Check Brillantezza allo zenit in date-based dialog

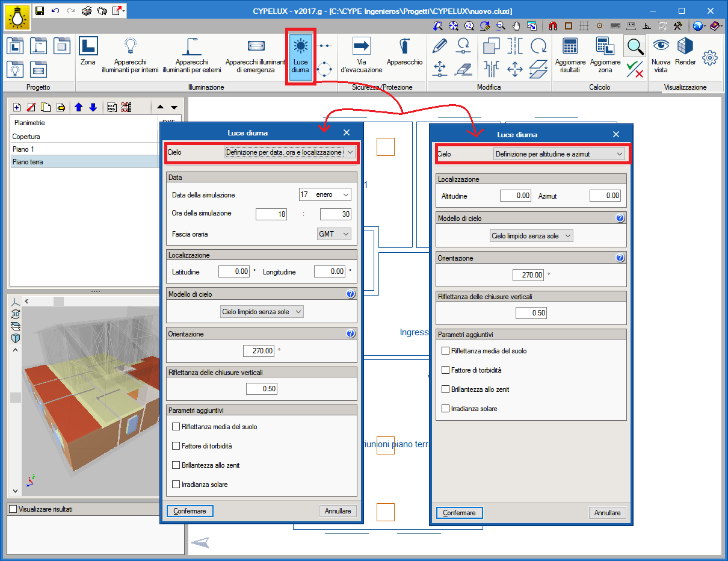[176, 465]
